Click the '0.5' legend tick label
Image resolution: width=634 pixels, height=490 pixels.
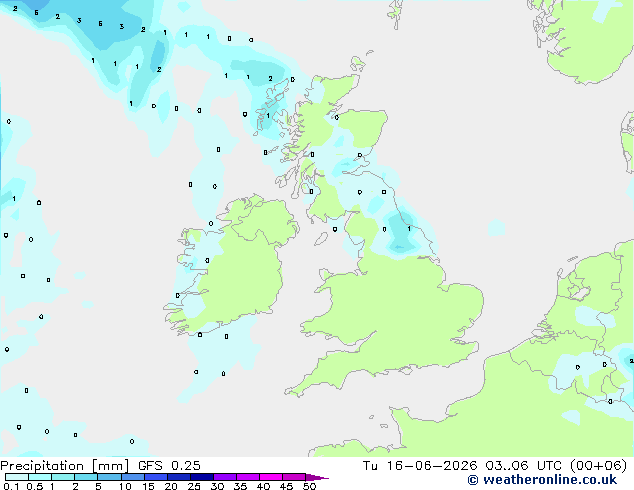35,486
